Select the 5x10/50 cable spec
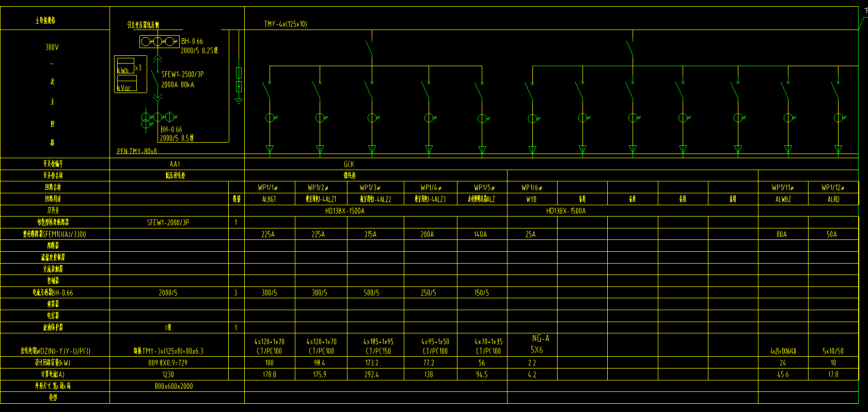 833,351
